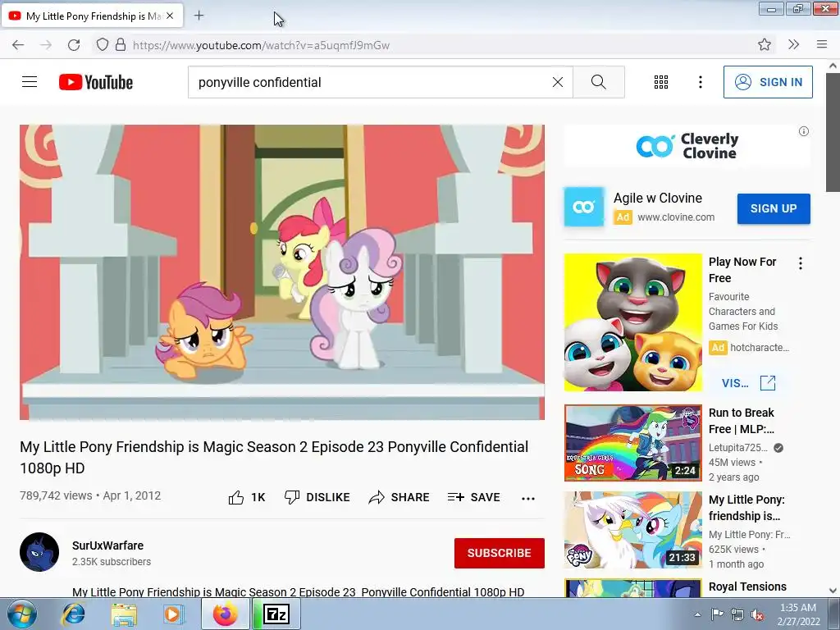The height and width of the screenshot is (630, 840).
Task: Clear the search box text
Action: 558,82
